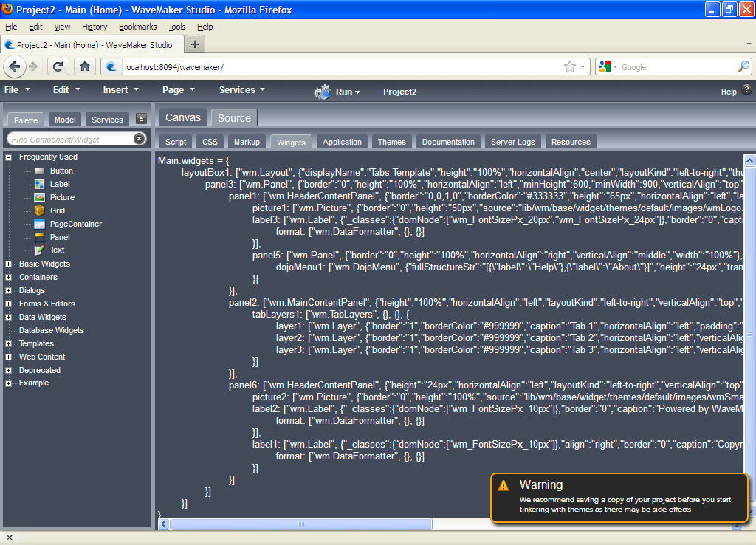This screenshot has height=545, width=756.
Task: Click the search magnifier icon
Action: [x=743, y=66]
